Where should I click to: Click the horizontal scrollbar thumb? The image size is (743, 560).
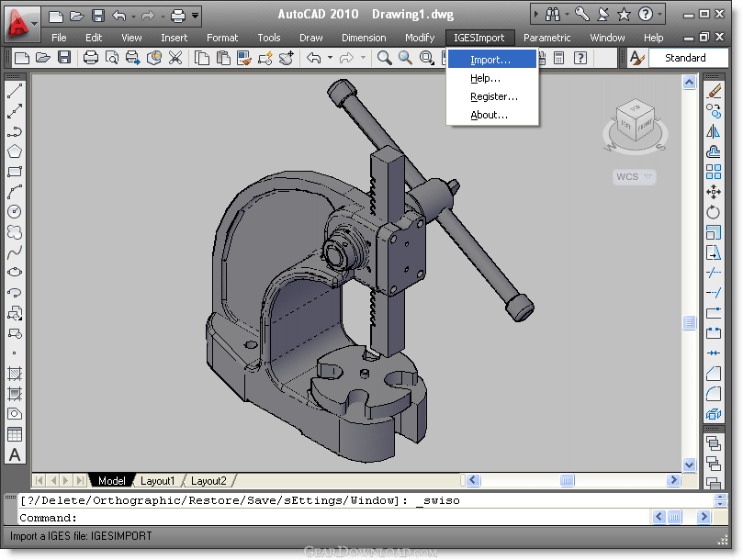568,480
